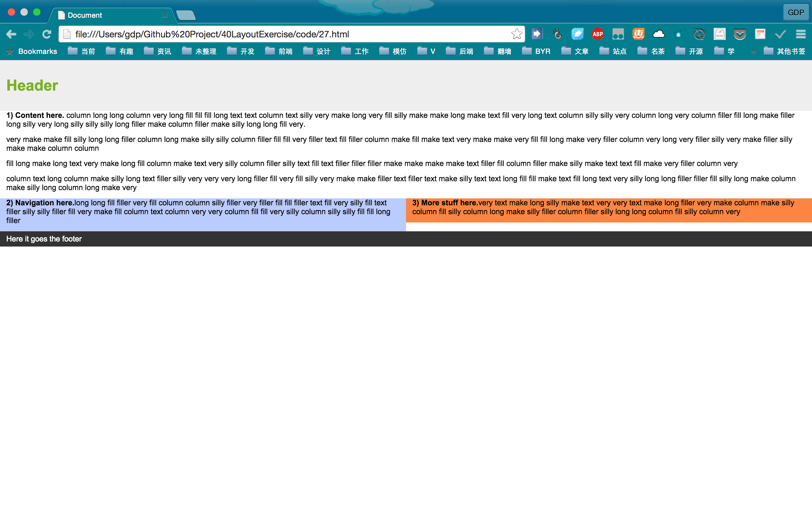Click the SSLedge extension icon

[x=719, y=34]
